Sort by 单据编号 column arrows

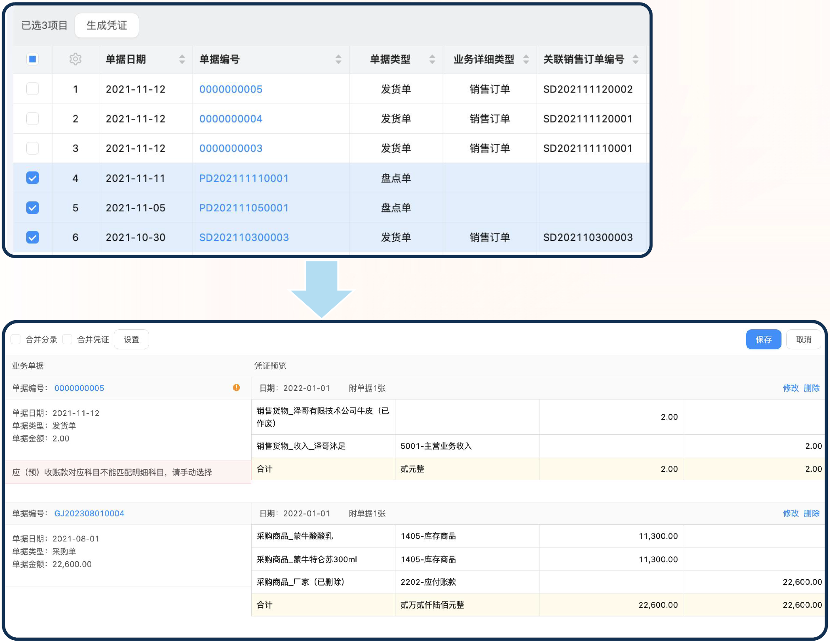click(x=338, y=59)
